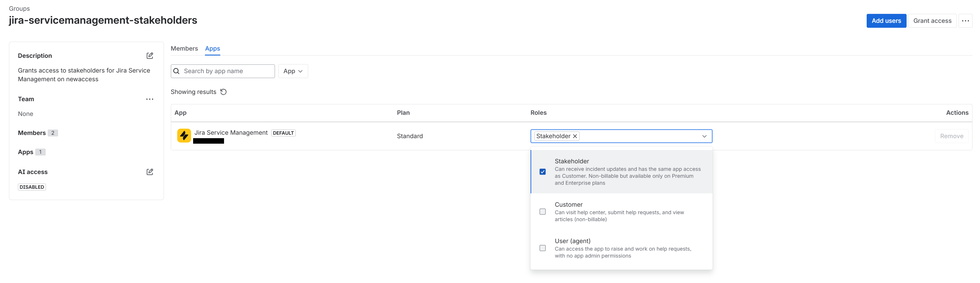Click the DEFAULT badge
980x283 pixels.
pos(283,133)
